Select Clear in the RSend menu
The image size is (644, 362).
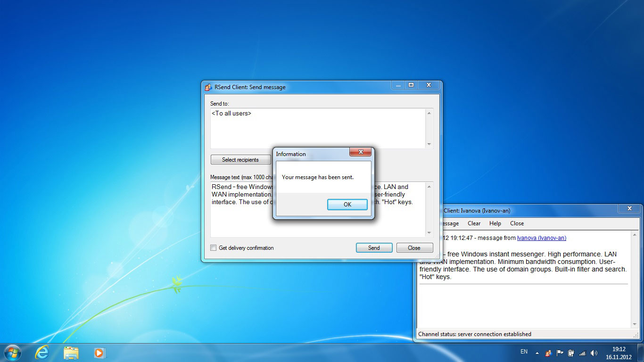[474, 223]
